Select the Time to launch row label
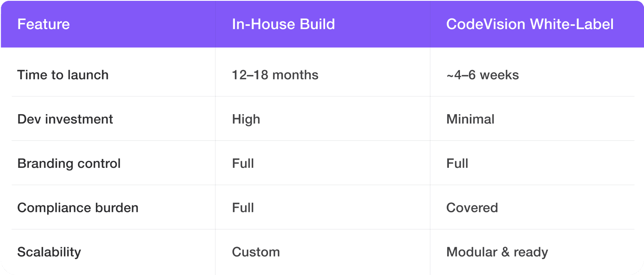 click(x=63, y=75)
